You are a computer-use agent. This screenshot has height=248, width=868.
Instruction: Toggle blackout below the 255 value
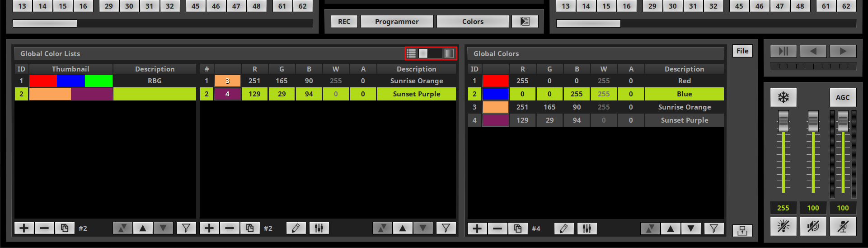pyautogui.click(x=783, y=226)
